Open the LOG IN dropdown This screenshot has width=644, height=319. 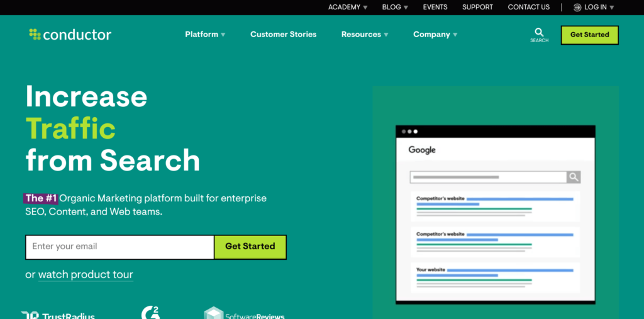[x=598, y=8]
